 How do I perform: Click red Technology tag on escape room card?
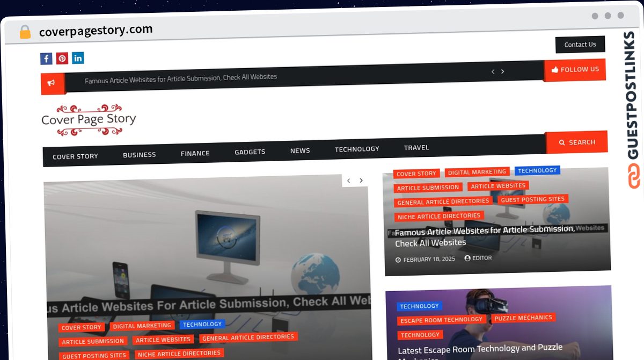420,335
